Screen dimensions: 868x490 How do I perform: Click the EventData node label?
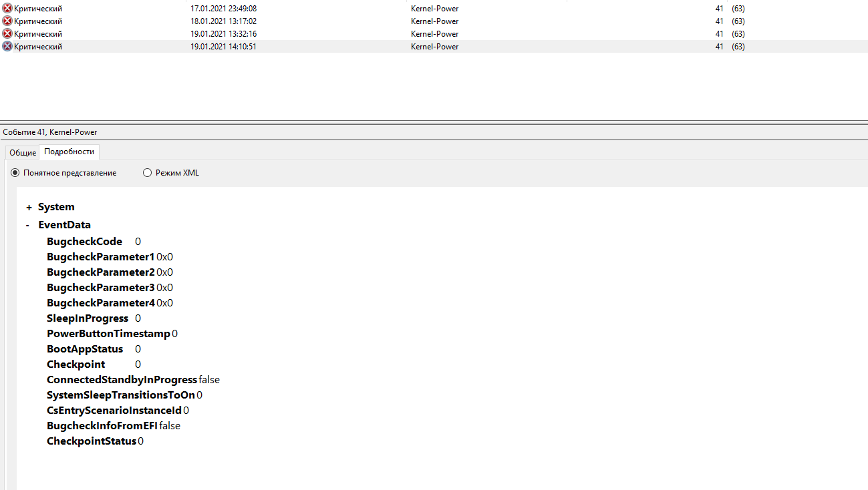(64, 225)
